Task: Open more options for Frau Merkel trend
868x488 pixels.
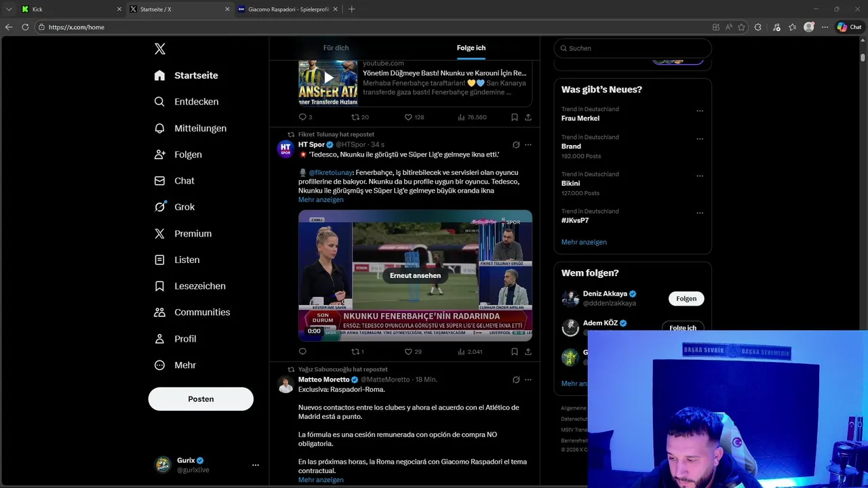Action: pyautogui.click(x=700, y=111)
